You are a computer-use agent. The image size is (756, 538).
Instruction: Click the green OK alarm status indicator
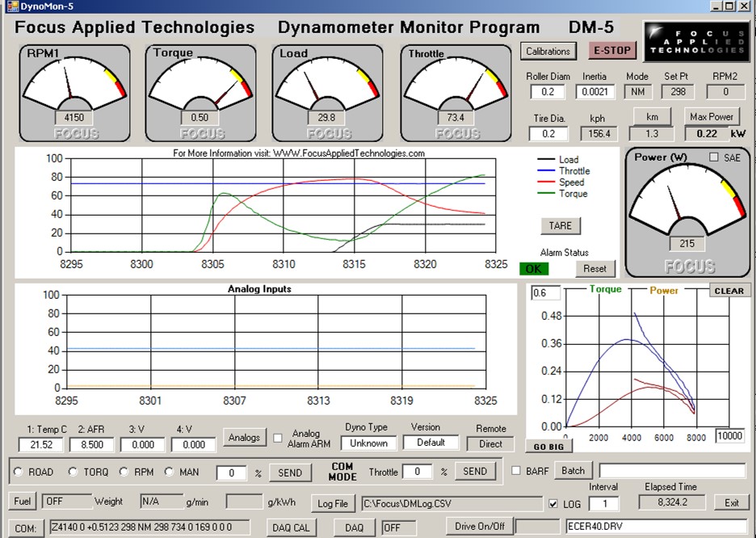point(534,269)
